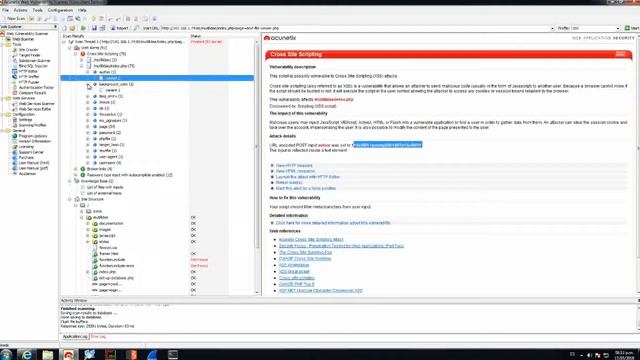Screen dimensions: 640x360
Task: Open the Blind SQL Injector tool
Action: coord(33,66)
